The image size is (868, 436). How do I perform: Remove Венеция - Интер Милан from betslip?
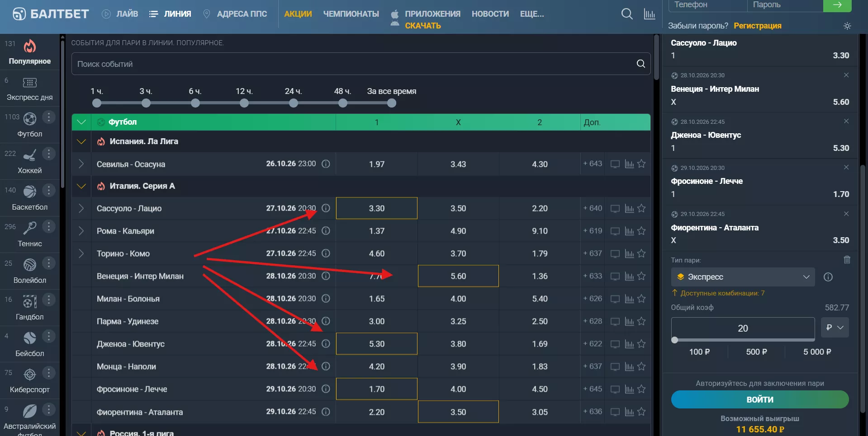[846, 75]
